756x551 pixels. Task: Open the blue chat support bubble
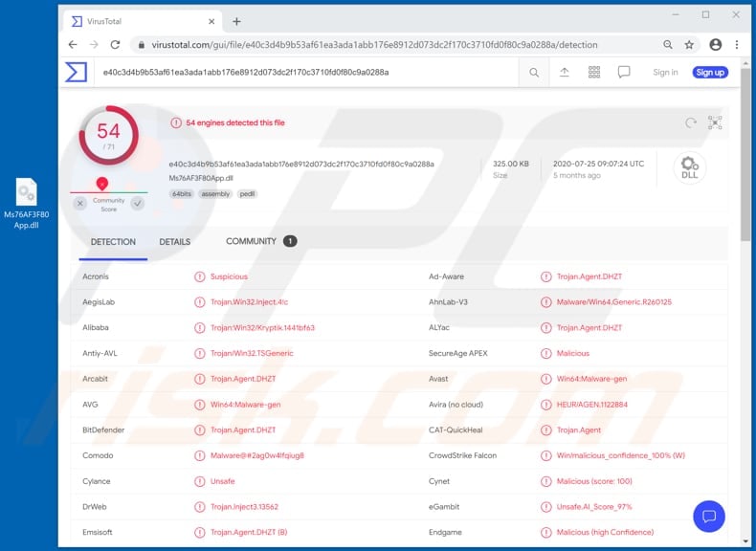(x=709, y=517)
